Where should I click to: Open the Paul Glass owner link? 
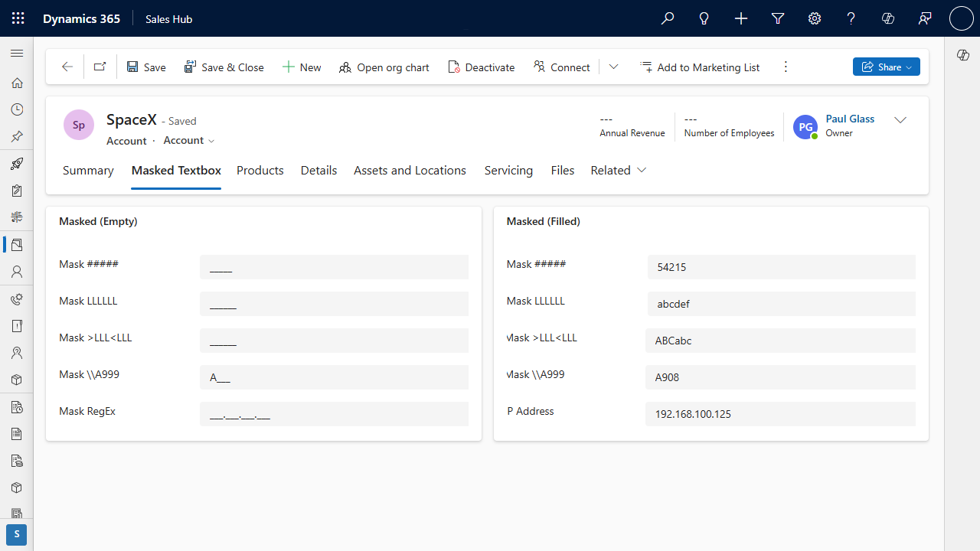click(850, 119)
